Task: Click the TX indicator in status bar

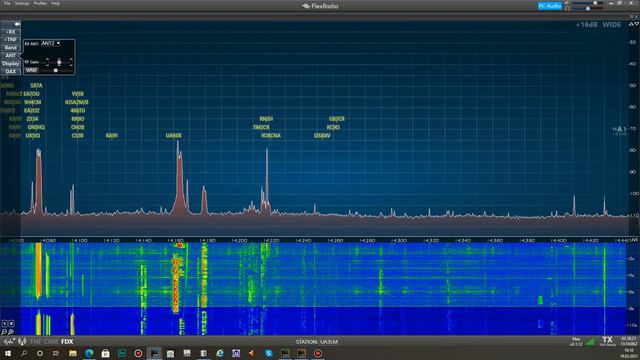Action: click(607, 340)
